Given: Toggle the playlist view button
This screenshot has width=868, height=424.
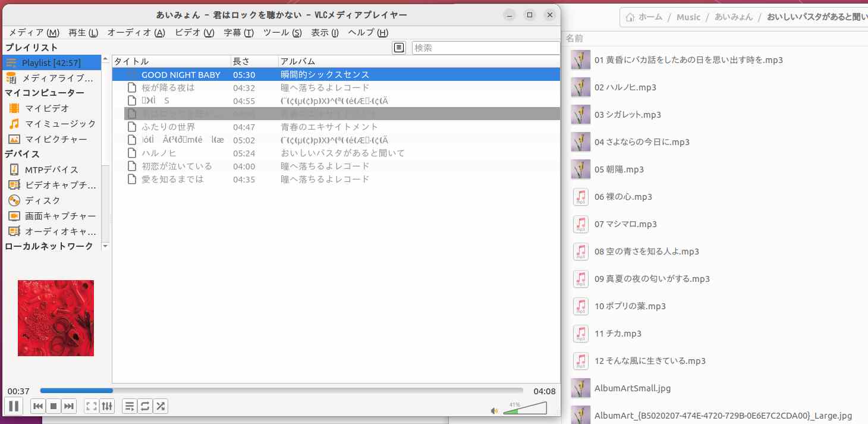Looking at the screenshot, I should [x=129, y=406].
